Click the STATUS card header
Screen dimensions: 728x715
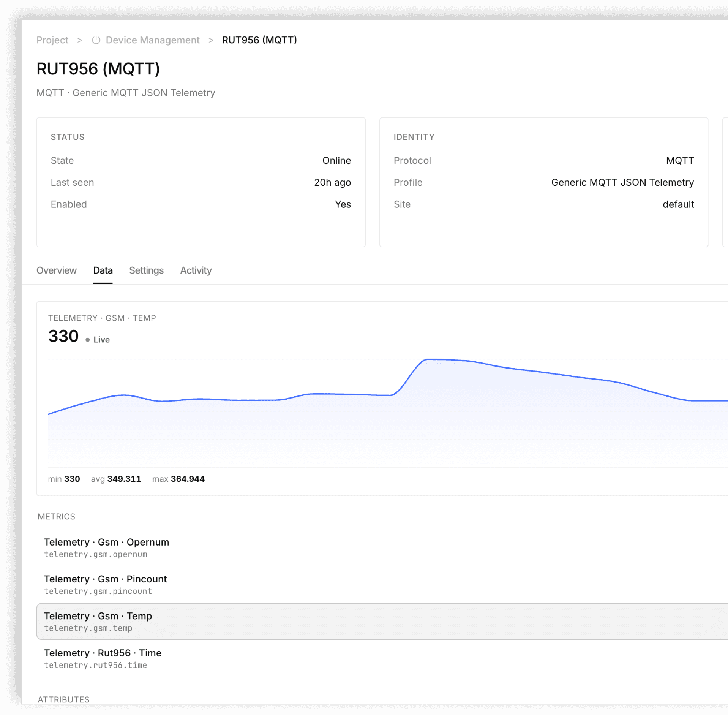(x=68, y=137)
